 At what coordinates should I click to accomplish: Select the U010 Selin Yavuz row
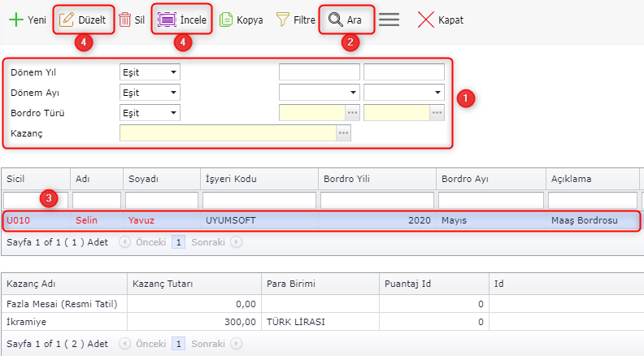[x=244, y=220]
